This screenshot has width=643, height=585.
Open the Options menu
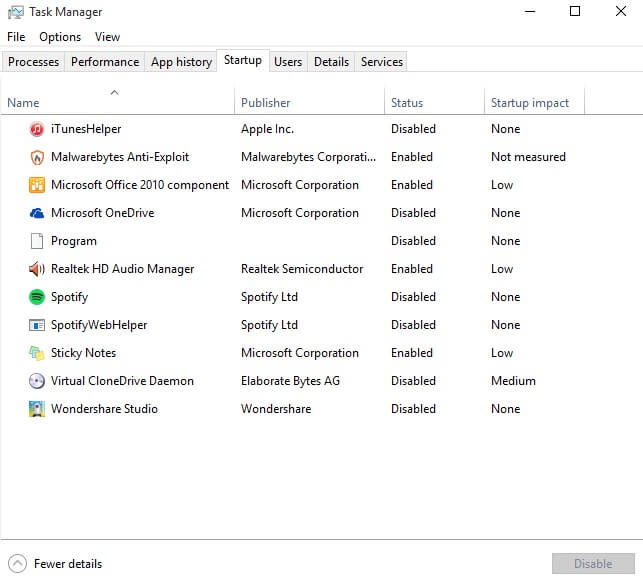click(x=60, y=37)
